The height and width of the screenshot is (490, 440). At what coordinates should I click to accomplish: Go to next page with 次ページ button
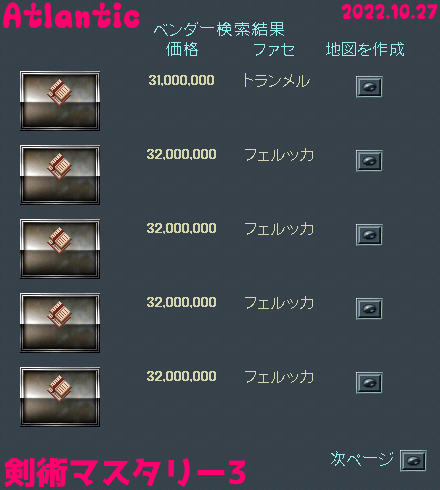[x=413, y=461]
